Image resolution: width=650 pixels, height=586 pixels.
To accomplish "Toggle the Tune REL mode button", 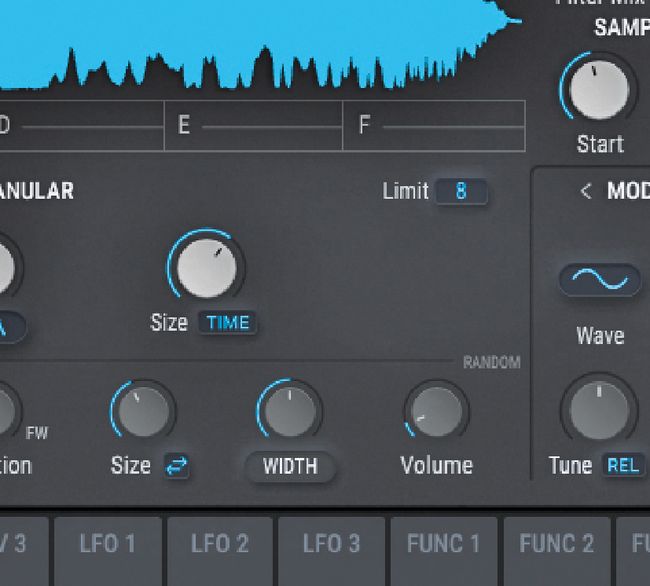I will [623, 466].
